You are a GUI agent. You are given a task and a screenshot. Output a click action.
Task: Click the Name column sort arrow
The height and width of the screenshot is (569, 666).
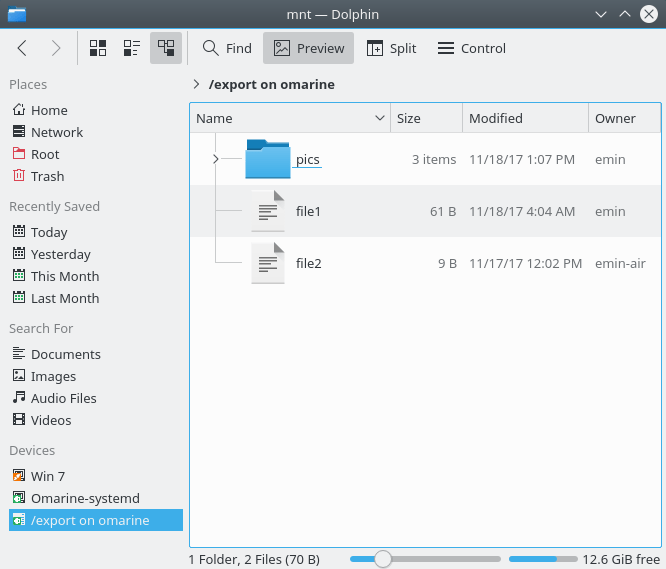[x=379, y=118]
